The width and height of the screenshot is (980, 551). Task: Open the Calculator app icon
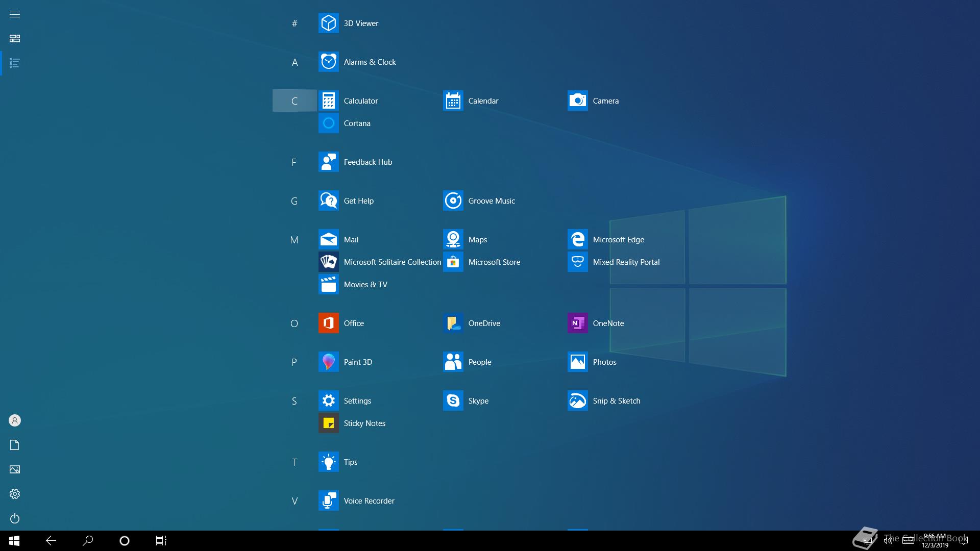click(328, 101)
